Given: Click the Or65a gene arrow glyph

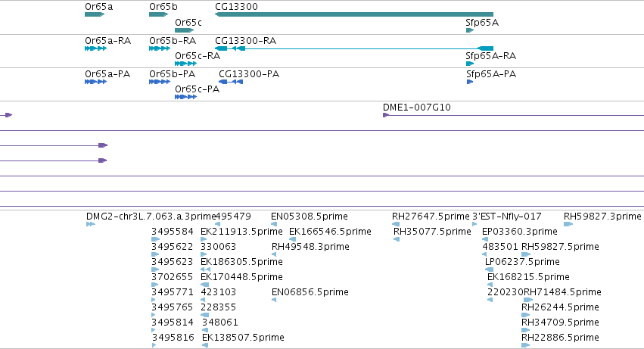Looking at the screenshot, I should [x=95, y=14].
